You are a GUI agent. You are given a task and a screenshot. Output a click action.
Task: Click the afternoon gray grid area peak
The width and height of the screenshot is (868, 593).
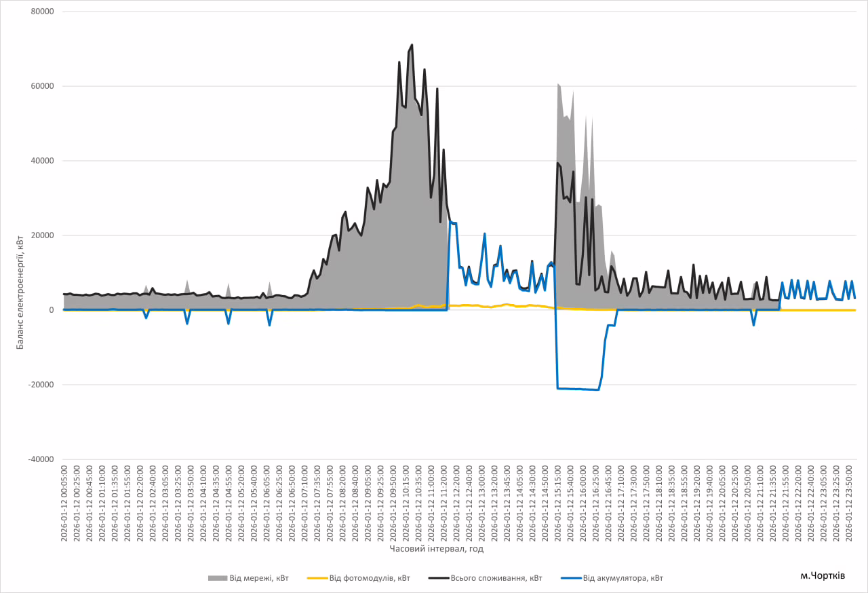click(x=558, y=84)
